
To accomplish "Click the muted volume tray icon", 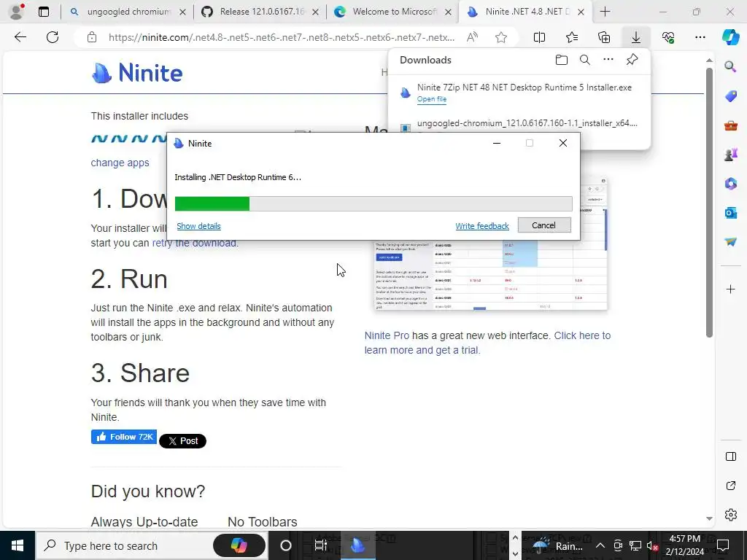I will click(653, 545).
